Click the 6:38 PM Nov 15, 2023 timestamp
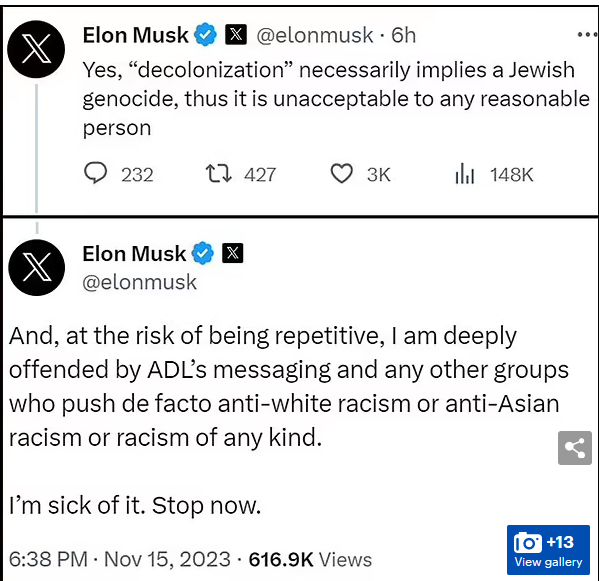Screen dimensions: 599x581 120,559
